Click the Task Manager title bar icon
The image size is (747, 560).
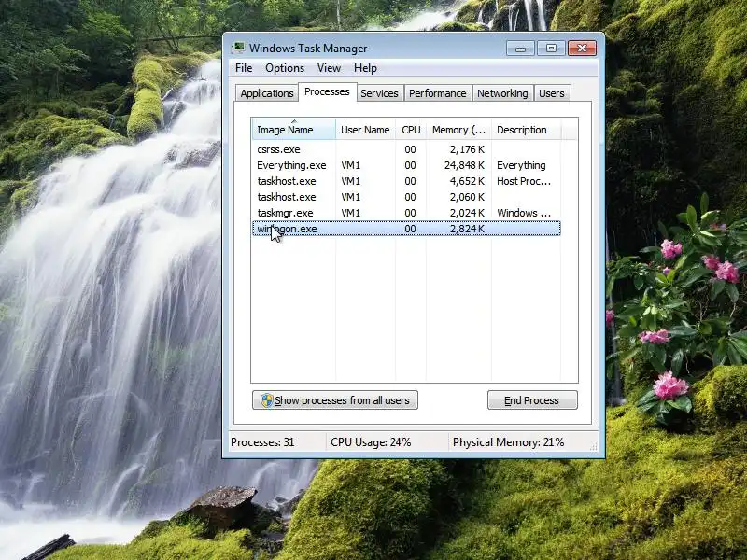click(x=238, y=48)
